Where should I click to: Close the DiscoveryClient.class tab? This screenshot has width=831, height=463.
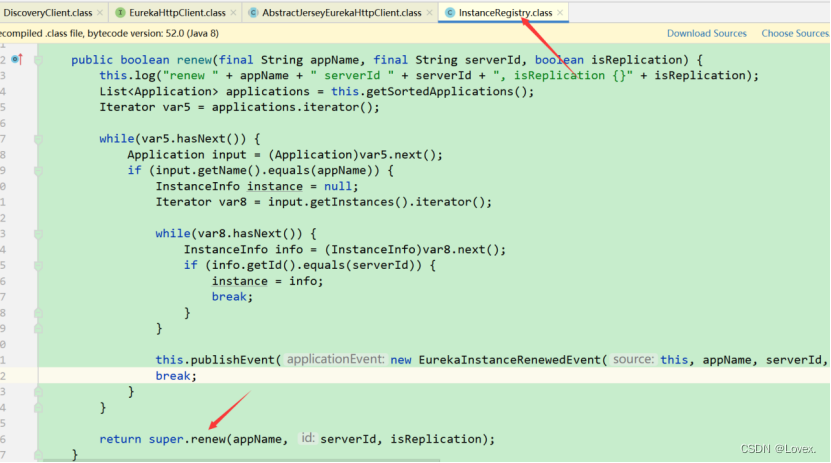(100, 13)
